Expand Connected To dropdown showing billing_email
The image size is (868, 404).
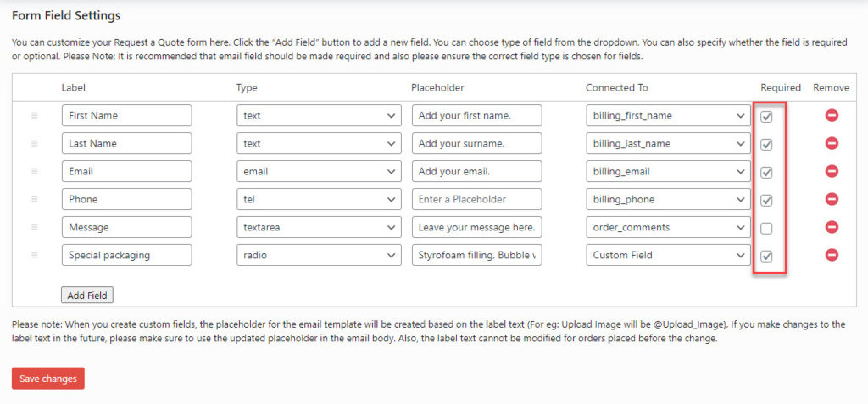point(668,172)
